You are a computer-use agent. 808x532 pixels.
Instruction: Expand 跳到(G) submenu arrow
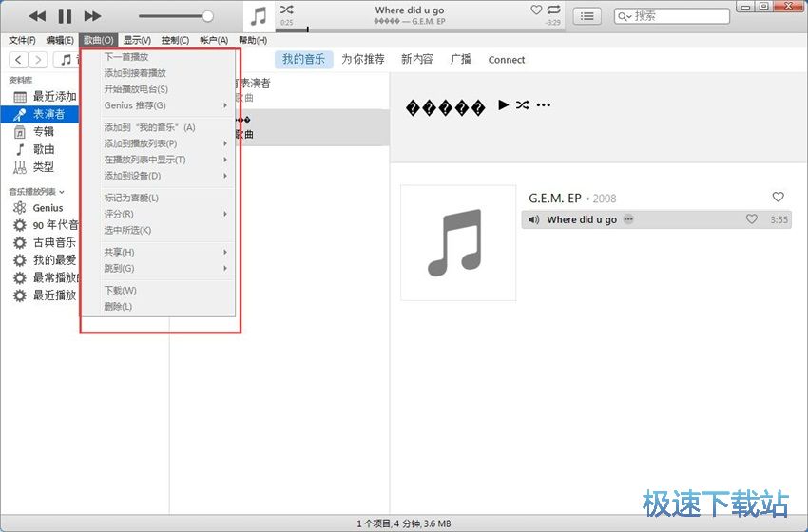click(x=225, y=268)
